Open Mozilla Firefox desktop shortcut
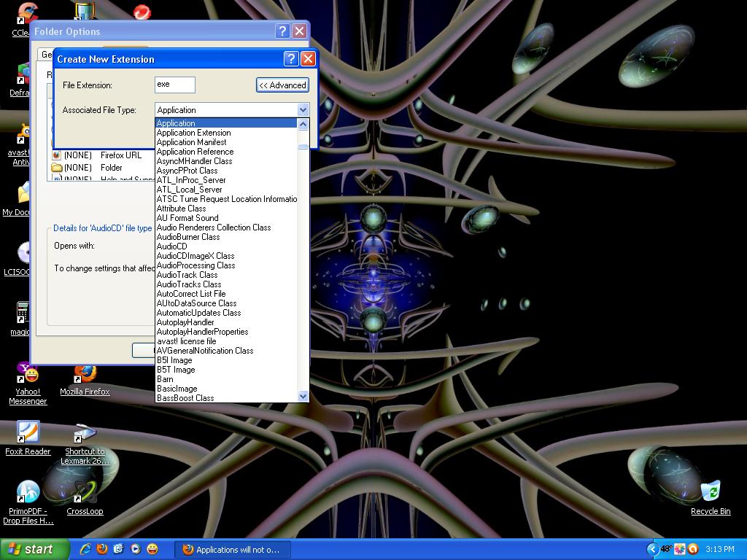747x560 pixels. (85, 381)
